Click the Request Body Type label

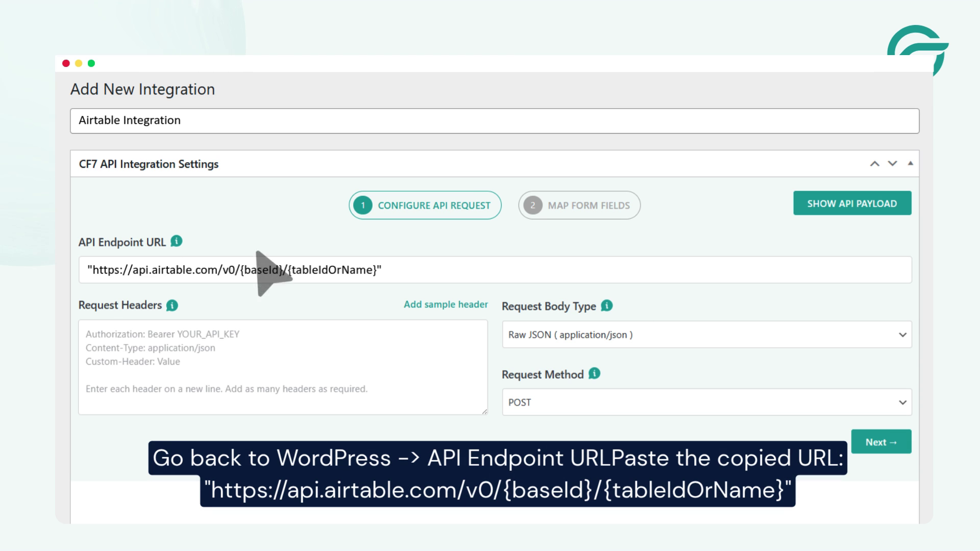549,306
